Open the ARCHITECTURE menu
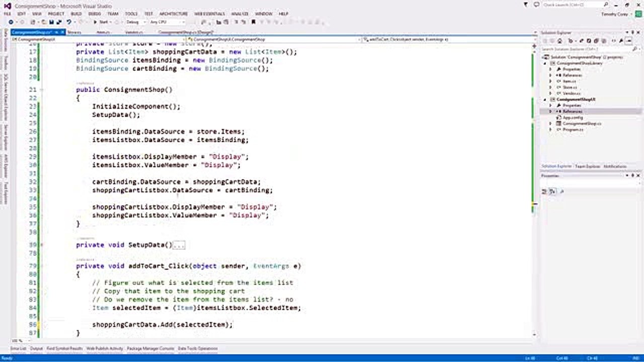Screen dimensions: 644x362 click(x=173, y=14)
